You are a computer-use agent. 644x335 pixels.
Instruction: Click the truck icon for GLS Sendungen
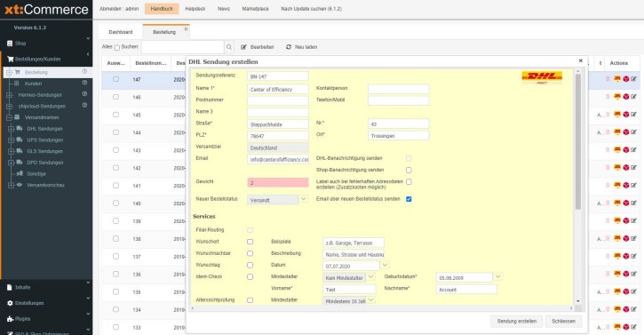tap(20, 151)
